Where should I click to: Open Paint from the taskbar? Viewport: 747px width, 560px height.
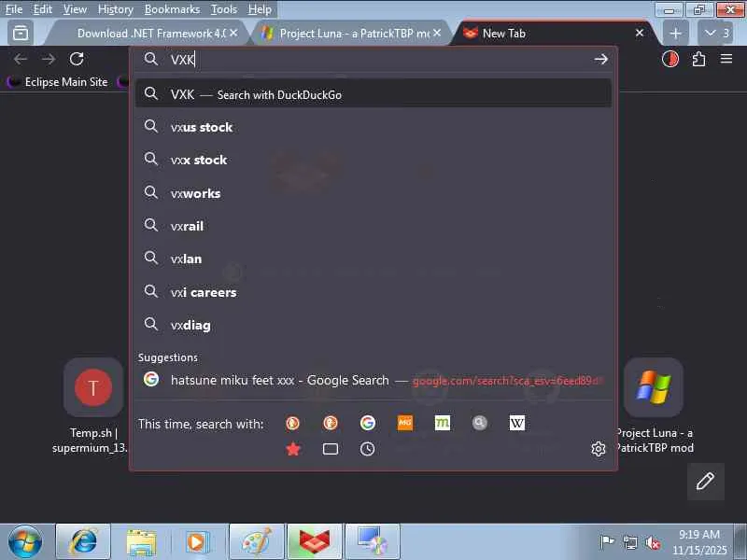(257, 541)
